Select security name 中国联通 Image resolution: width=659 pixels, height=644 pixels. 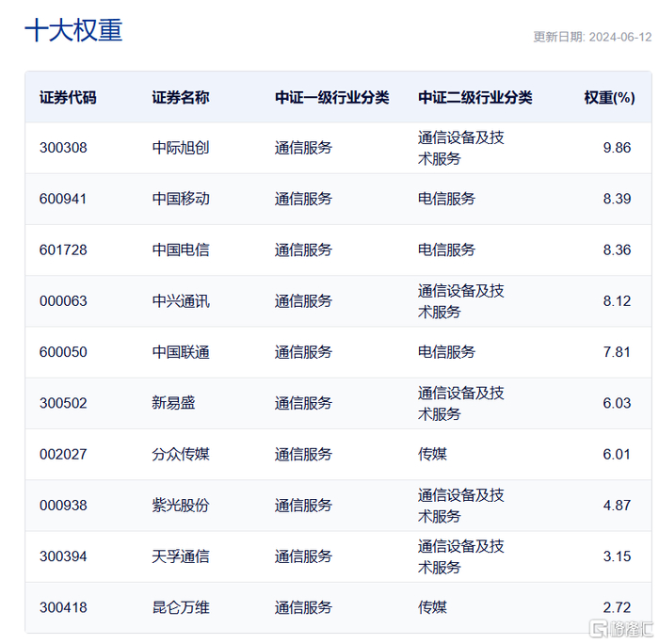[181, 352]
